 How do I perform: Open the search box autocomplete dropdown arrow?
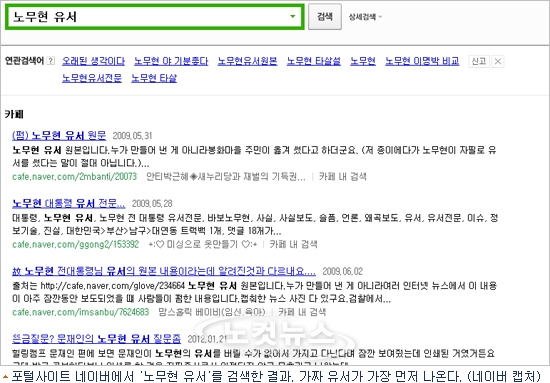click(x=293, y=16)
